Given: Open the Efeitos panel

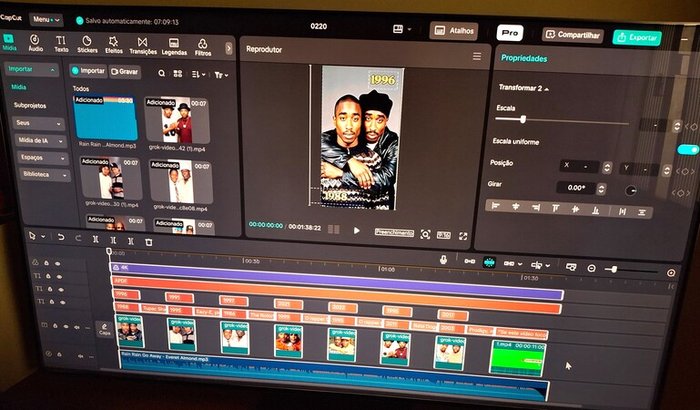Looking at the screenshot, I should (114, 44).
